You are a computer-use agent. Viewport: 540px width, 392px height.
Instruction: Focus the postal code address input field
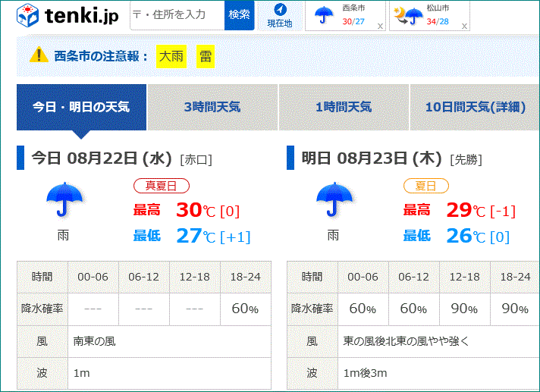click(177, 15)
